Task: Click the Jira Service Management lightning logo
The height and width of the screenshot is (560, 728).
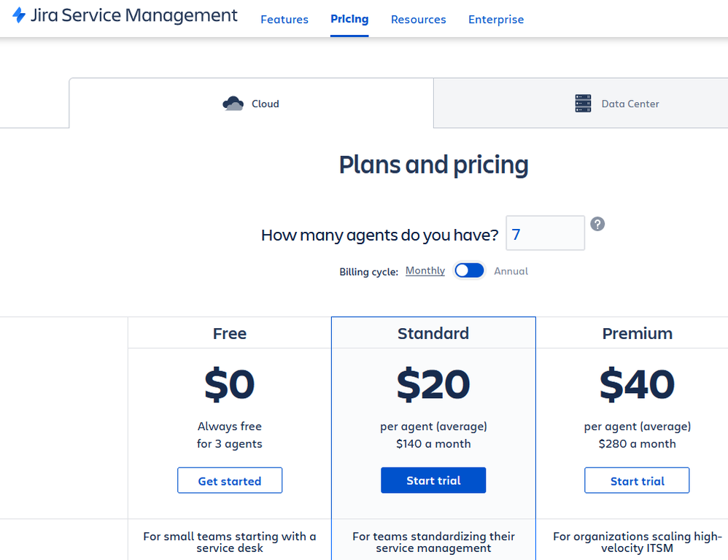Action: click(x=19, y=15)
